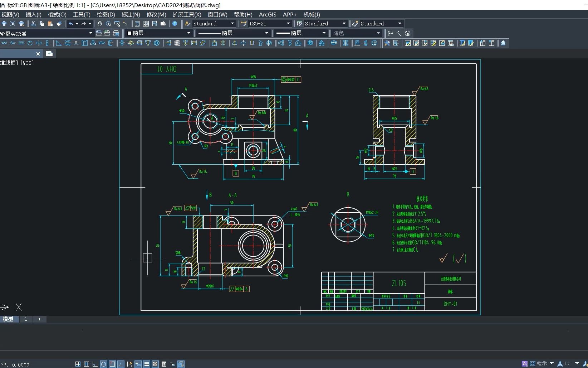Click the Table Style icon
The height and width of the screenshot is (368, 588).
click(x=299, y=24)
